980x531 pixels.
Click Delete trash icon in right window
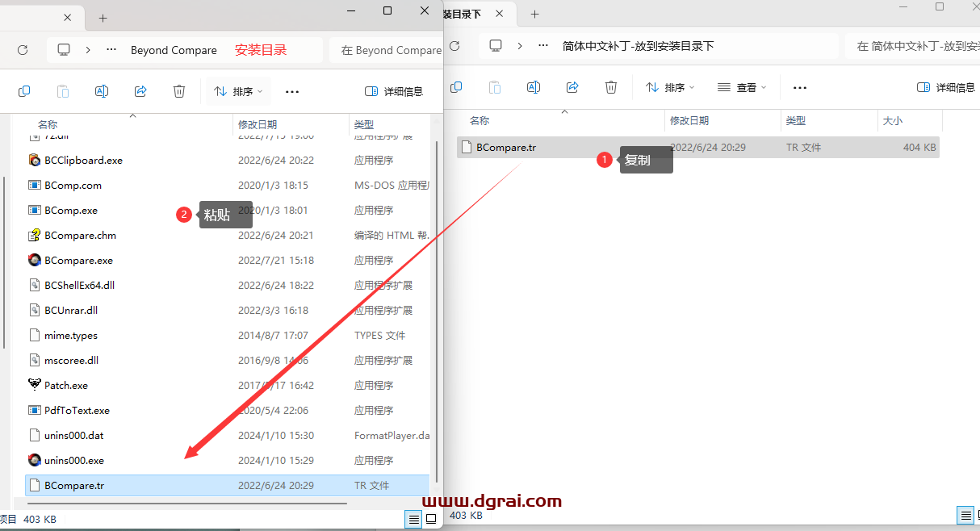click(611, 87)
